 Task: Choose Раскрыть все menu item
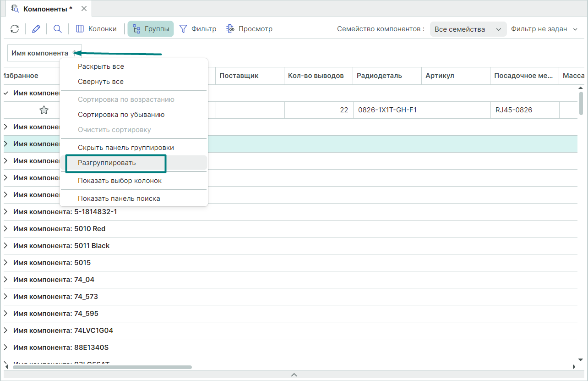pos(101,66)
